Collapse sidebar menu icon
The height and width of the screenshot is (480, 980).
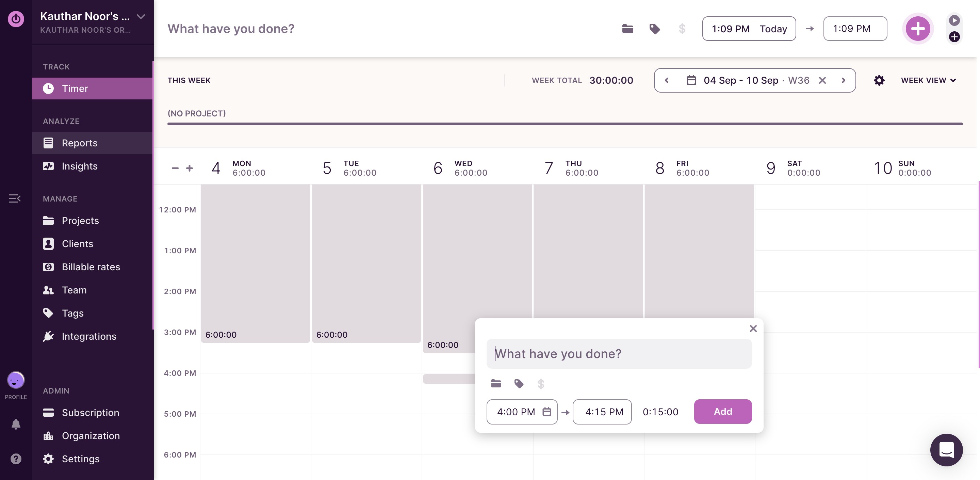pyautogui.click(x=14, y=198)
